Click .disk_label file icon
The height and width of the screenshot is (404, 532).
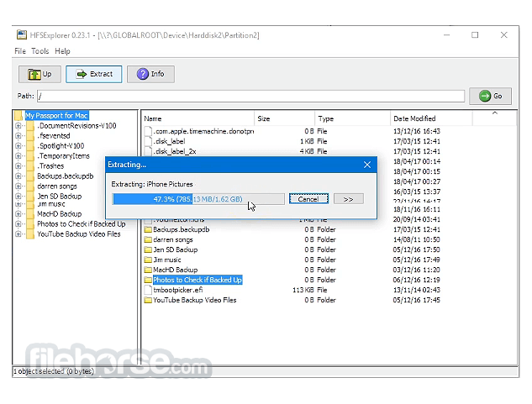click(148, 141)
